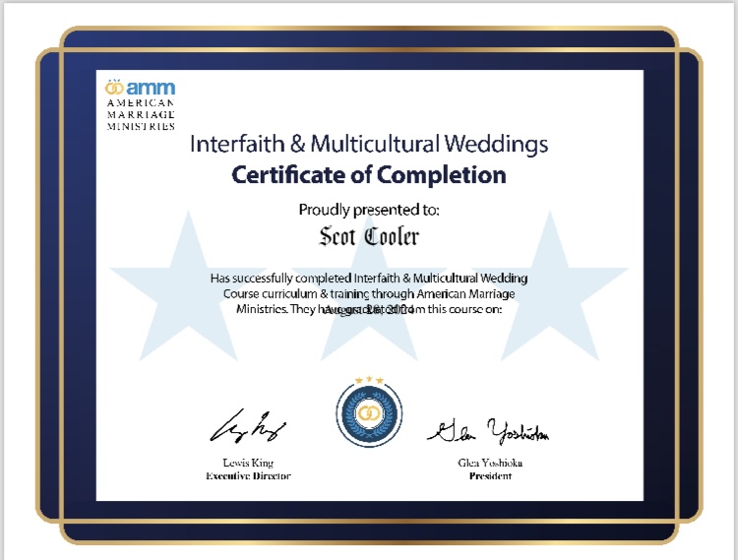Select the 'American Marriage Ministries' logo text
This screenshot has width=738, height=560.
(140, 114)
